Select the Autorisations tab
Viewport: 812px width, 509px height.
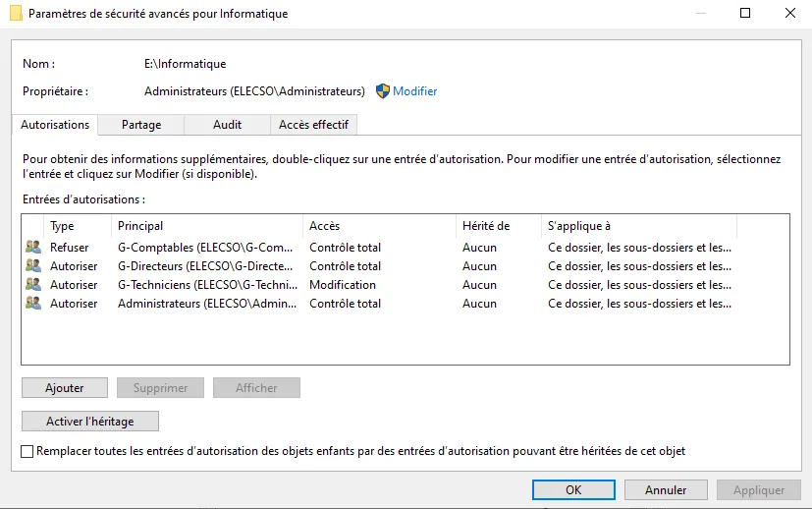tap(55, 125)
